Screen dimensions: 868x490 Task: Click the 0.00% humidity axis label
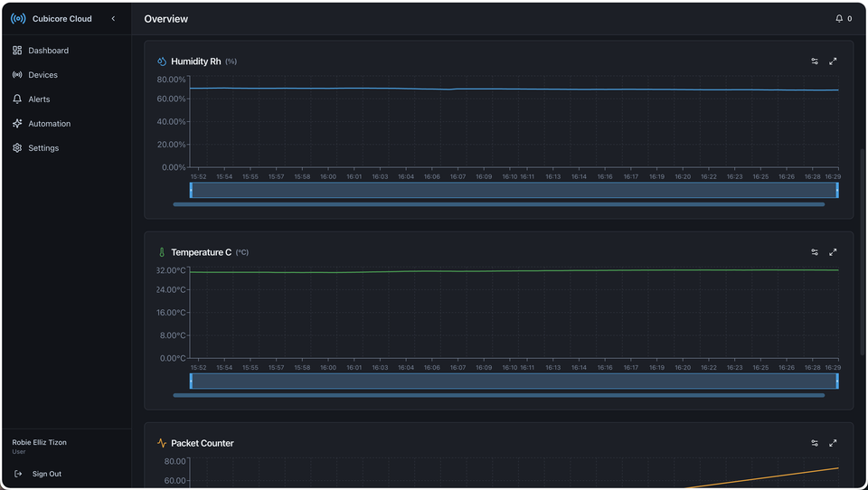pos(174,167)
